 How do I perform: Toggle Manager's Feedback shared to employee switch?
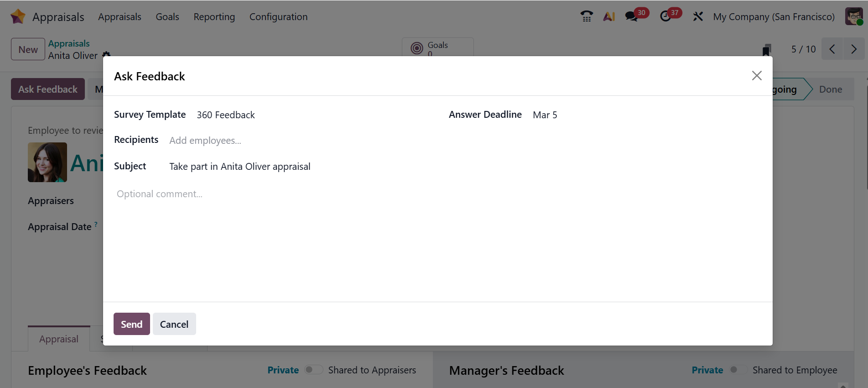point(738,370)
